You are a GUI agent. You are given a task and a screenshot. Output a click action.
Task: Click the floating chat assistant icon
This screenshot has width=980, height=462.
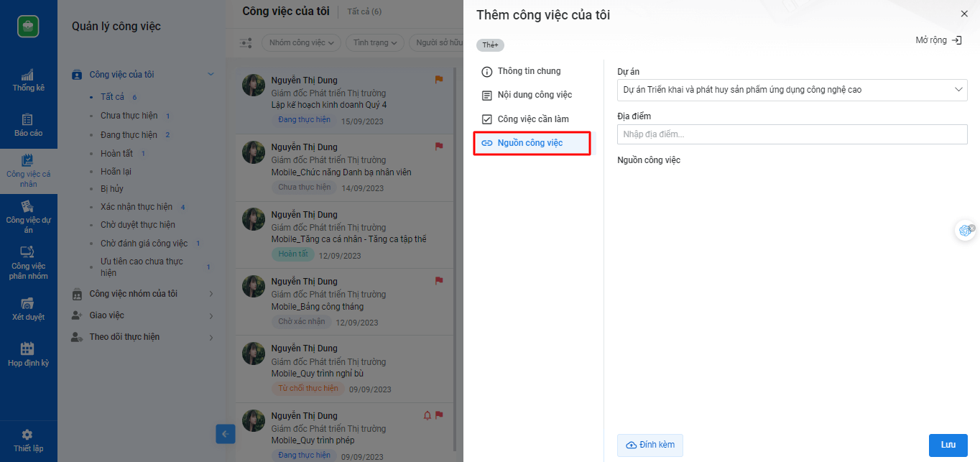[966, 231]
